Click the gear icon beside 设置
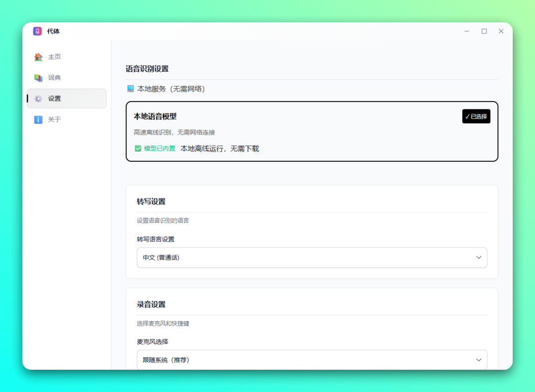Screen dimensions: 535x392 (x=38, y=98)
